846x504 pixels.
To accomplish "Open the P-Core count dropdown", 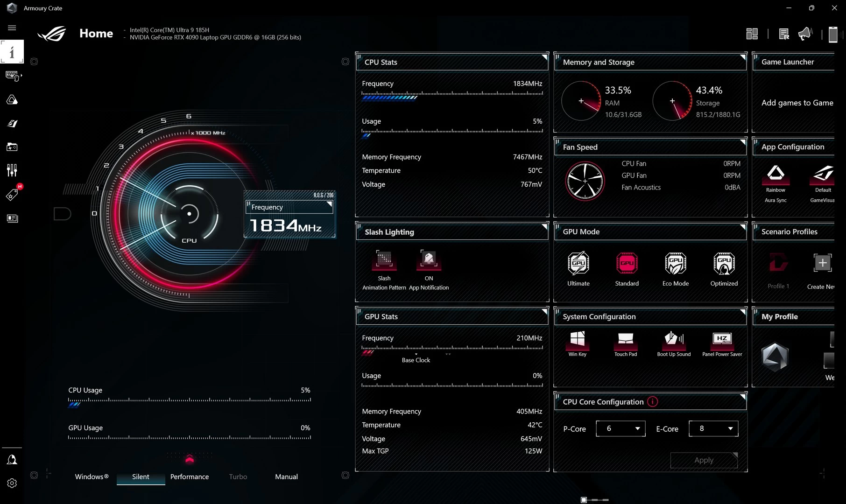I will 620,428.
